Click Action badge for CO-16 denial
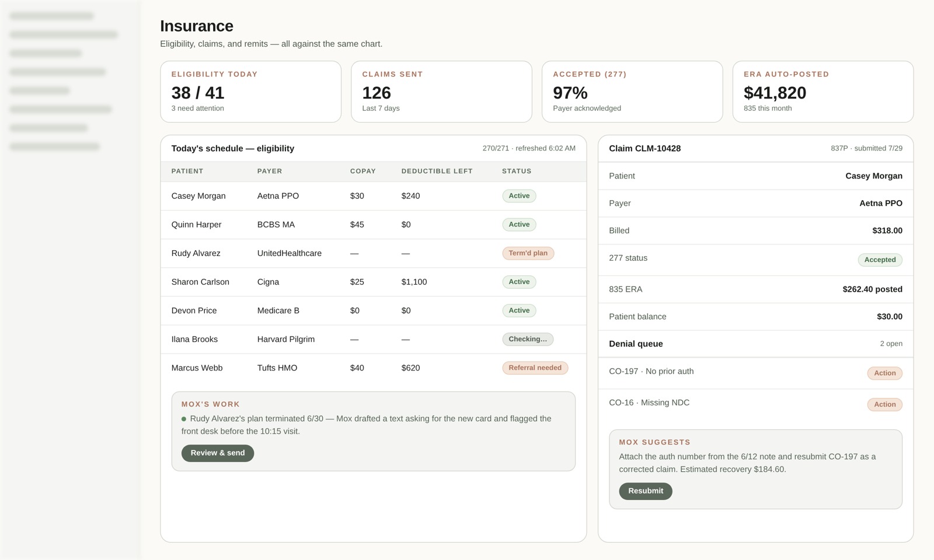The height and width of the screenshot is (560, 934). point(884,404)
